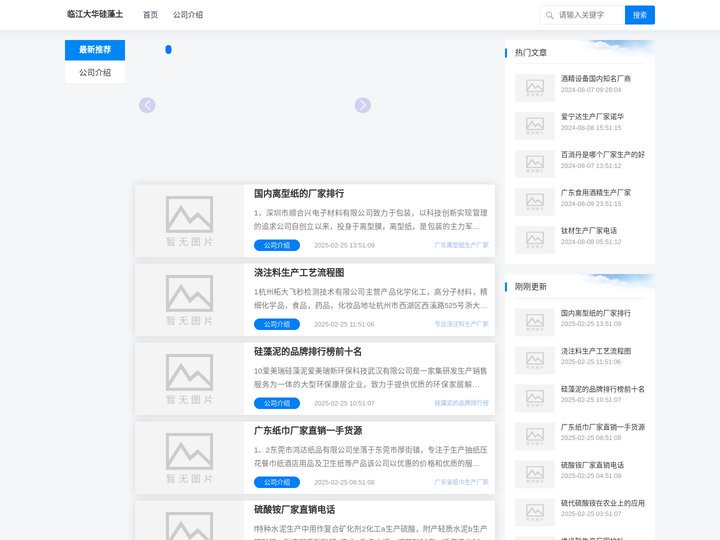Click the 广东省纸巾生产厂家 keyword link
The image size is (720, 540).
461,482
